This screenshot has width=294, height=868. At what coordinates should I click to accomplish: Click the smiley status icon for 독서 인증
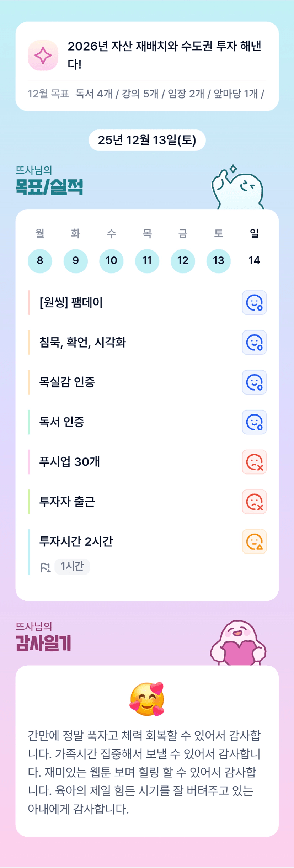(254, 422)
